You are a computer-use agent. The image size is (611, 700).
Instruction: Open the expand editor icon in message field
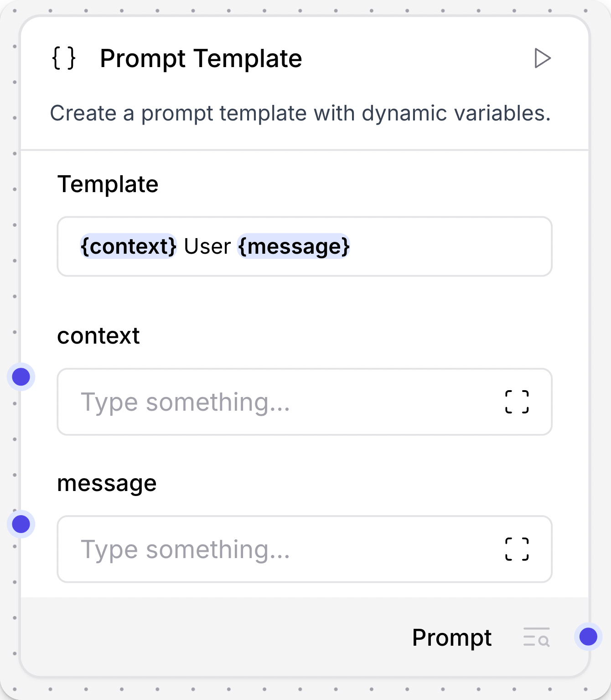518,550
